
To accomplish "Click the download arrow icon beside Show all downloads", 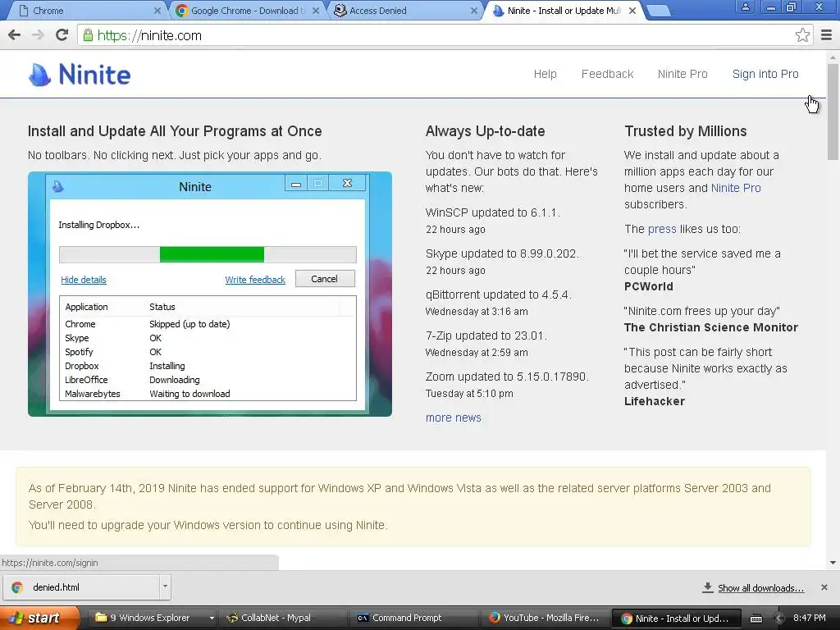I will [x=708, y=587].
